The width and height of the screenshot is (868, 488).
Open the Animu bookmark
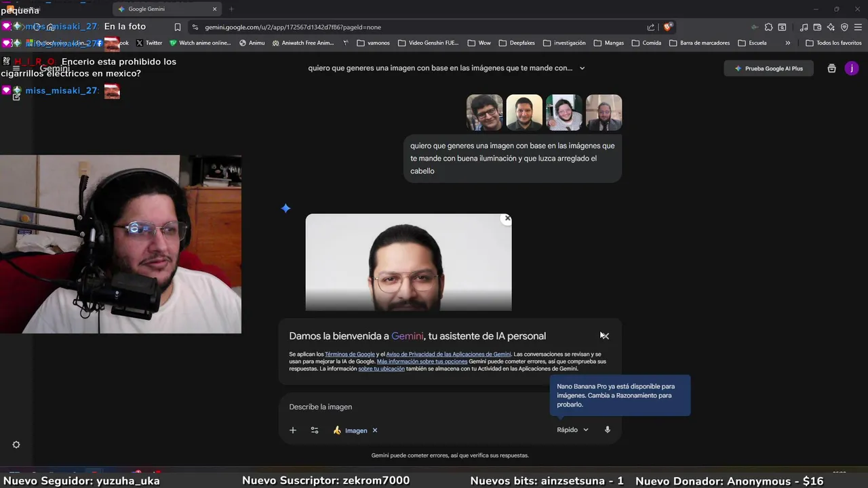[x=252, y=43]
